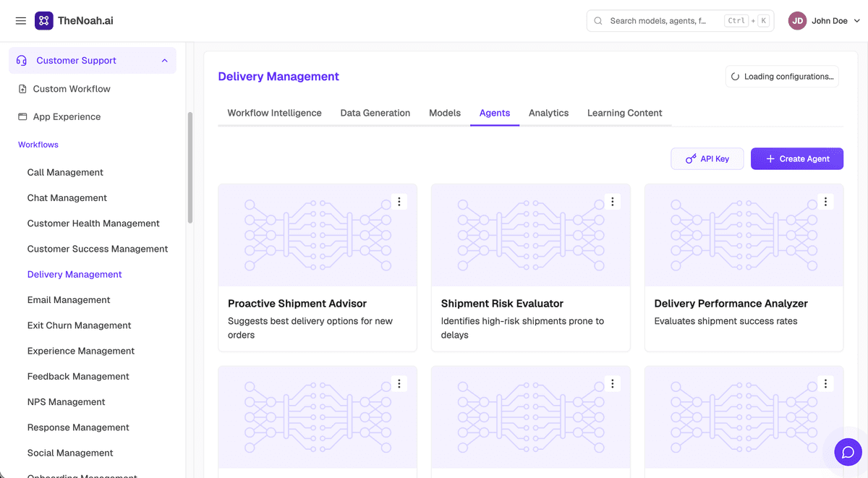Open Chat Management workflow

point(67,198)
